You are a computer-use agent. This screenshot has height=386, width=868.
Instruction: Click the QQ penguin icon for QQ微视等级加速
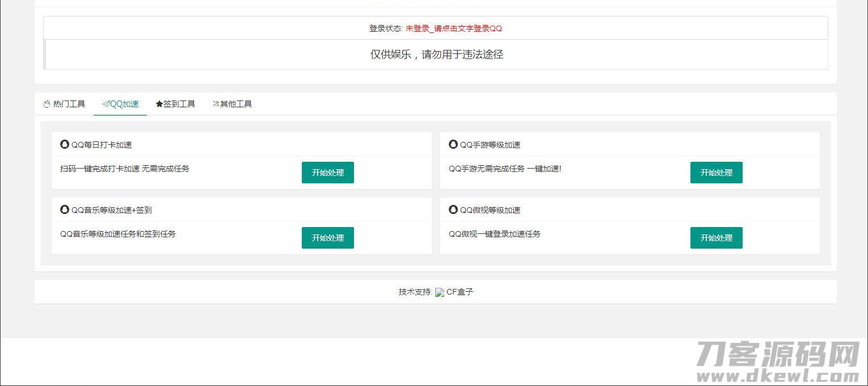pyautogui.click(x=453, y=209)
